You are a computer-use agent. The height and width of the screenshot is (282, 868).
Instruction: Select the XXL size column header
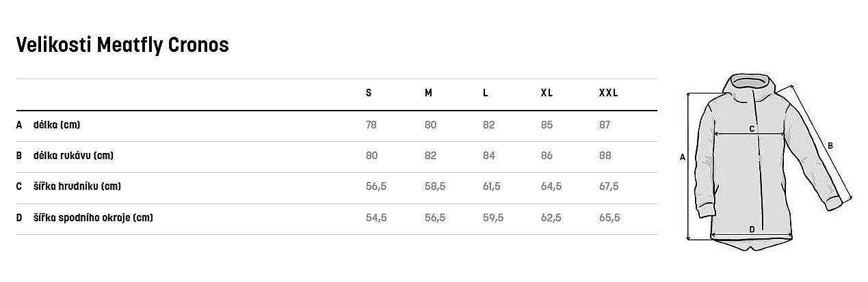pyautogui.click(x=608, y=93)
